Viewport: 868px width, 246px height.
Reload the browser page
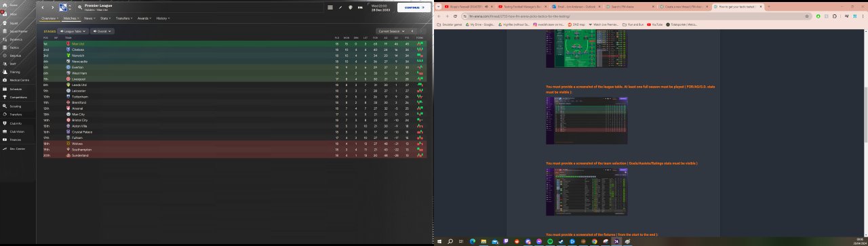click(454, 16)
